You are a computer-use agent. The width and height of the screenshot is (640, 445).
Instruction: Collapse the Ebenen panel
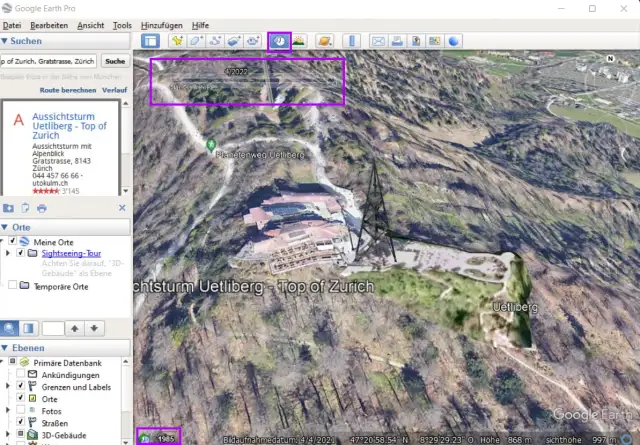6,346
